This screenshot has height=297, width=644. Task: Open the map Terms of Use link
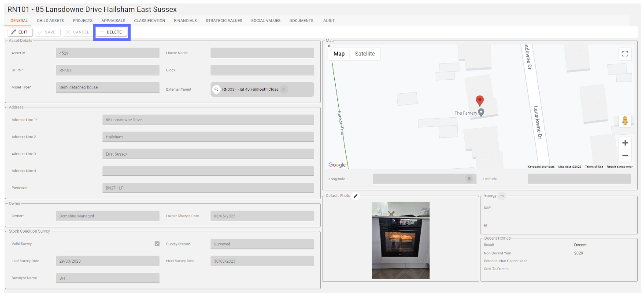click(x=594, y=167)
